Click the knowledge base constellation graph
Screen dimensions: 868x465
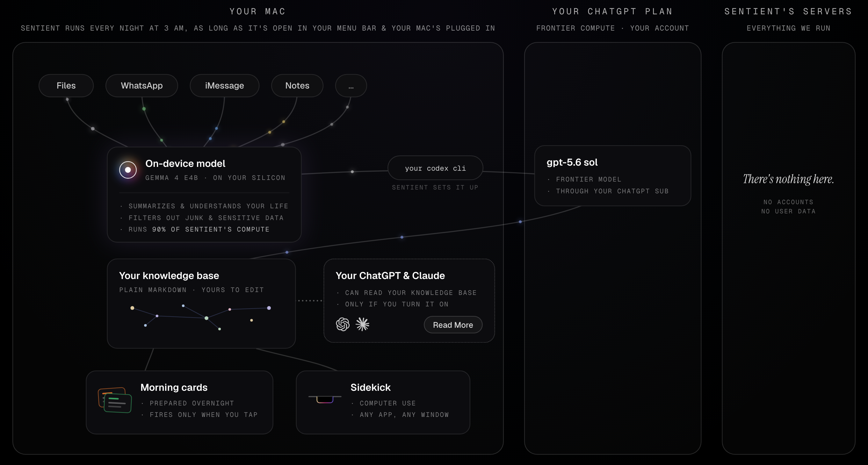(201, 317)
